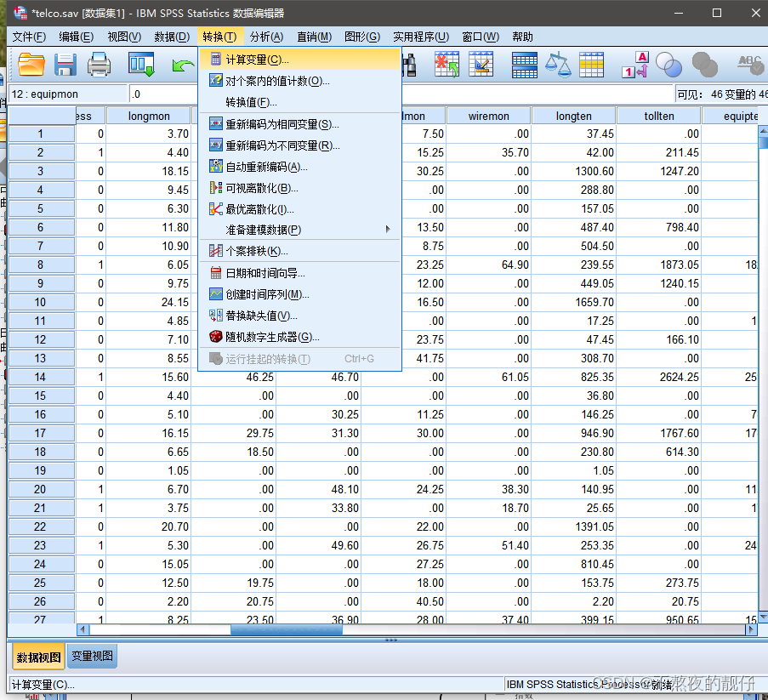Screen dimensions: 768x700
Task: Choose Compute Variable (计算变量) menu entry
Action: 299,60
